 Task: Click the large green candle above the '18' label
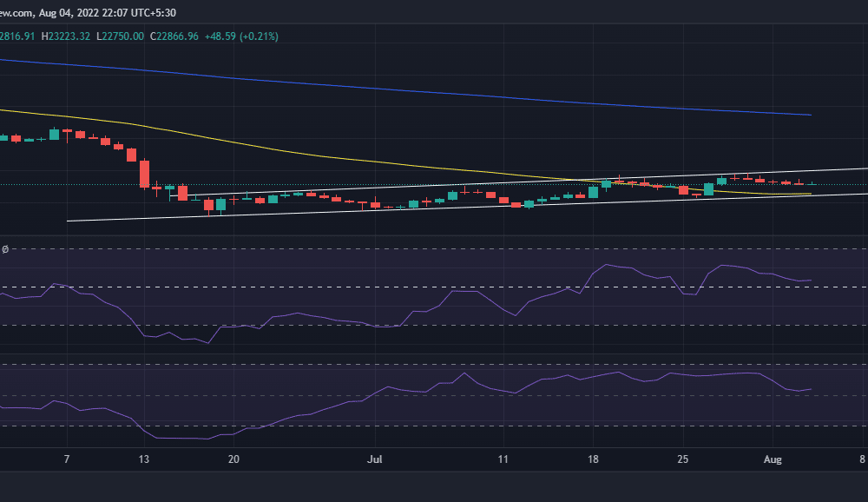pos(594,192)
